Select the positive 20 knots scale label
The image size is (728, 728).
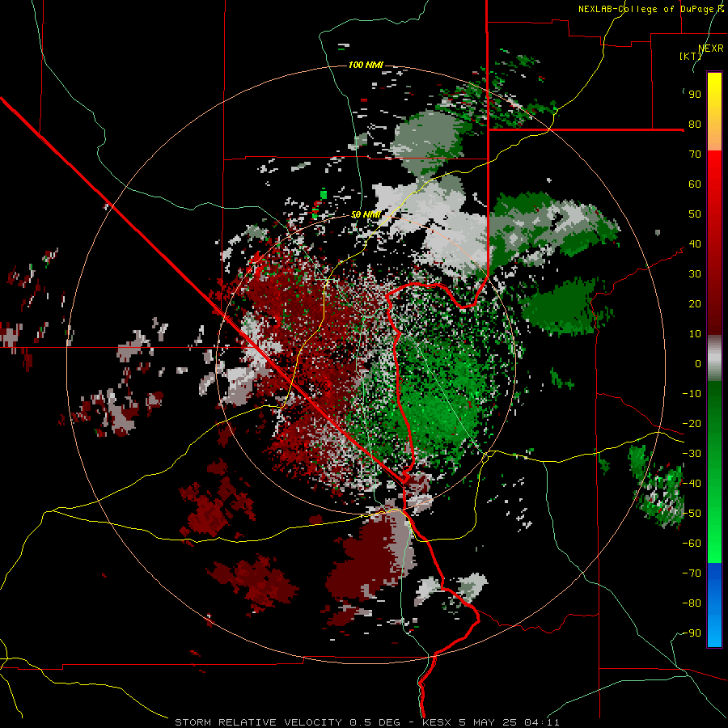tap(695, 303)
